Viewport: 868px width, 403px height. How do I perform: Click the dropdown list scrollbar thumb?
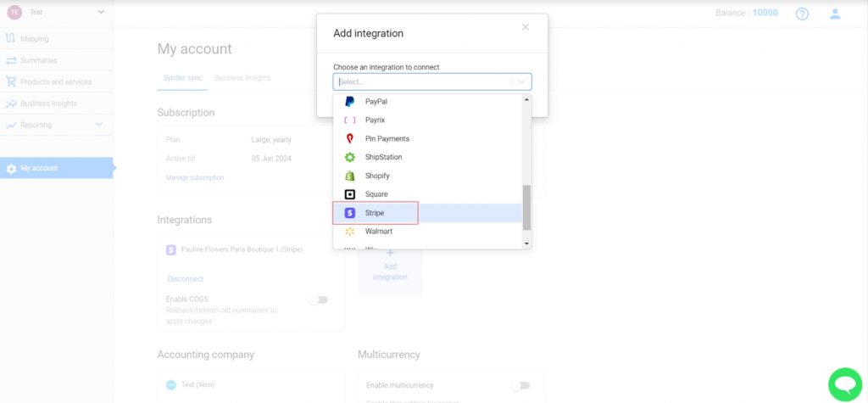pos(526,207)
